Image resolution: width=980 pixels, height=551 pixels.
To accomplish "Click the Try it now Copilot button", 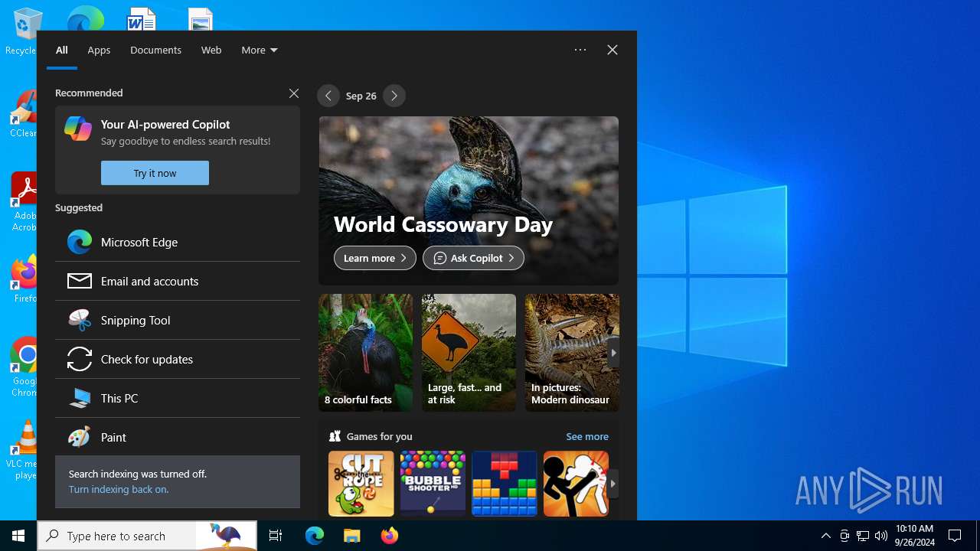I will point(155,173).
